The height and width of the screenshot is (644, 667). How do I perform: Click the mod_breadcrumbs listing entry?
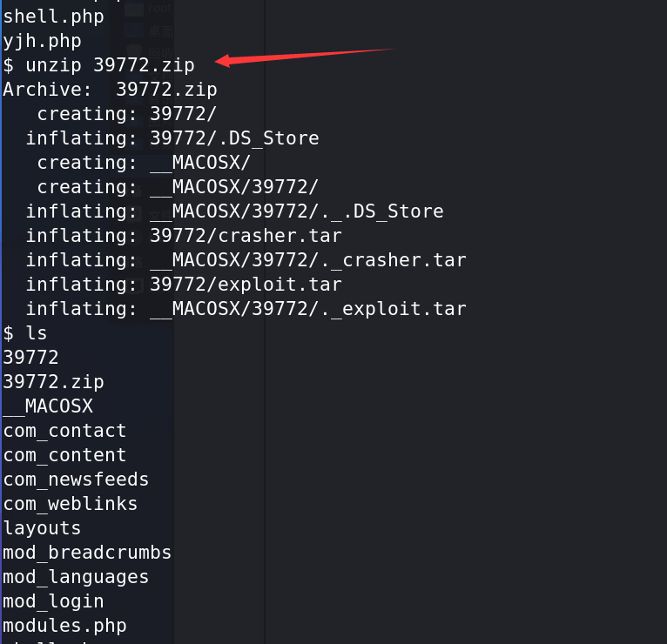[87, 553]
